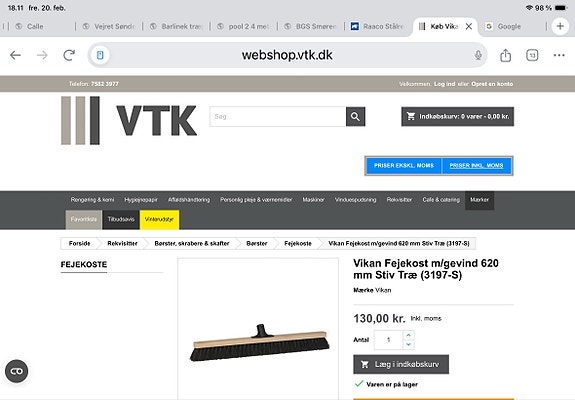575x400 pixels.
Task: Open the browser three-dots menu
Action: pos(559,55)
